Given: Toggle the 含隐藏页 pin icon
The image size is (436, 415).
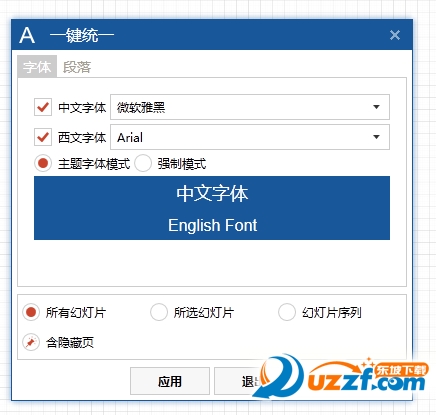Looking at the screenshot, I should (31, 342).
